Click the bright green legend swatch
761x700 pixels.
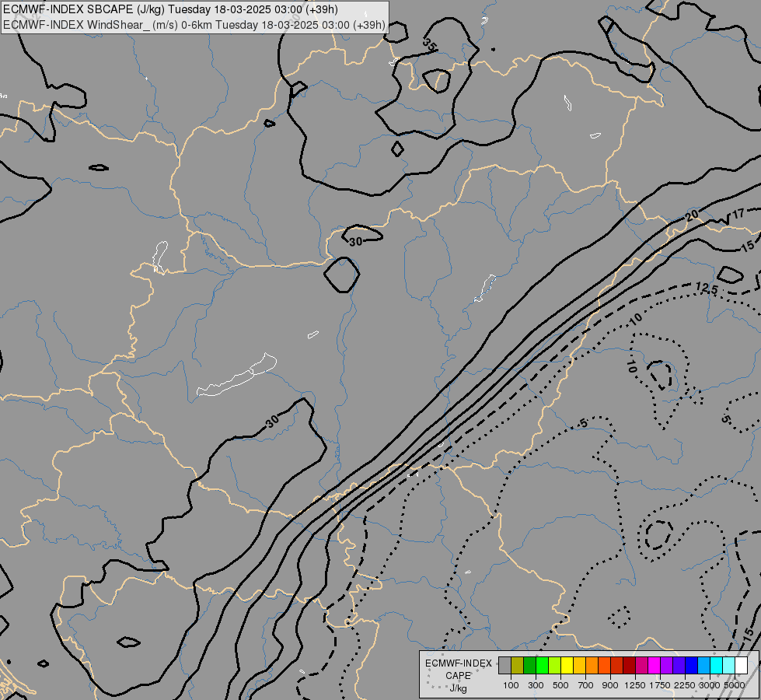542,665
